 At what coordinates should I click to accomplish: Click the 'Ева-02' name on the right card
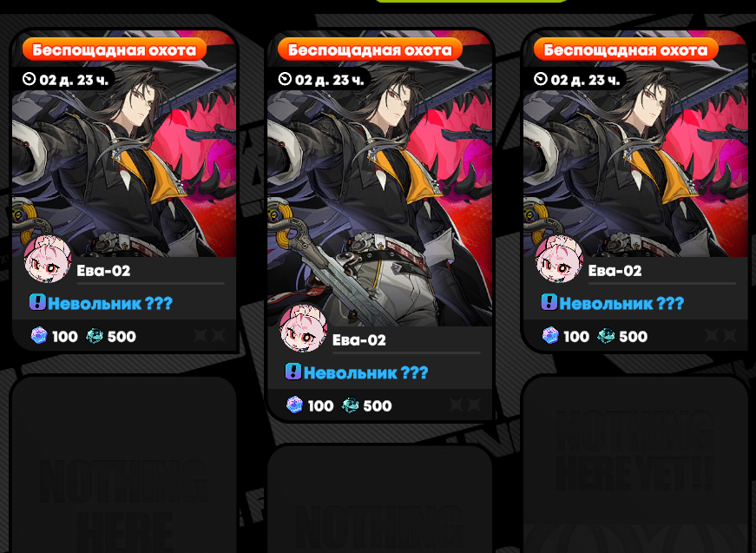tap(615, 271)
